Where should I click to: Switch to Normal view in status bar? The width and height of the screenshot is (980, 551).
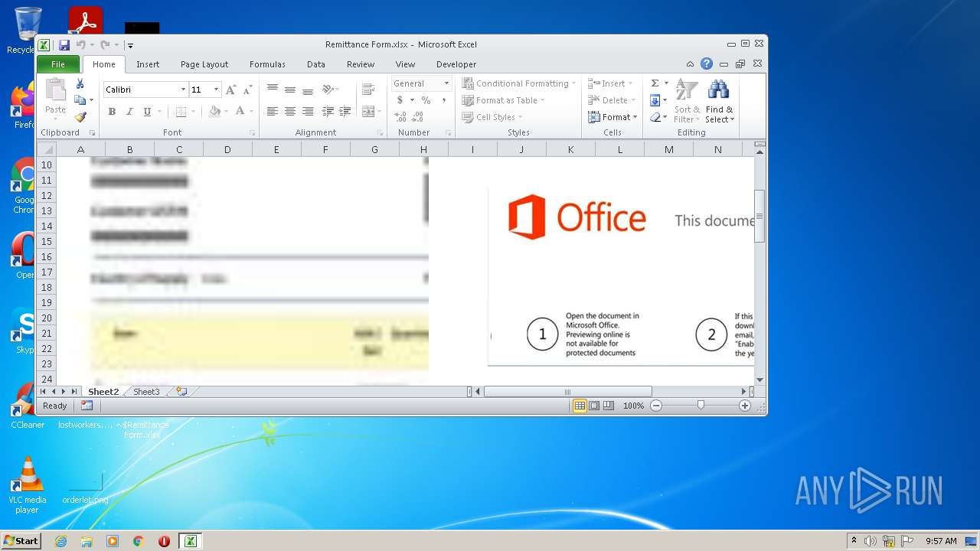(580, 406)
